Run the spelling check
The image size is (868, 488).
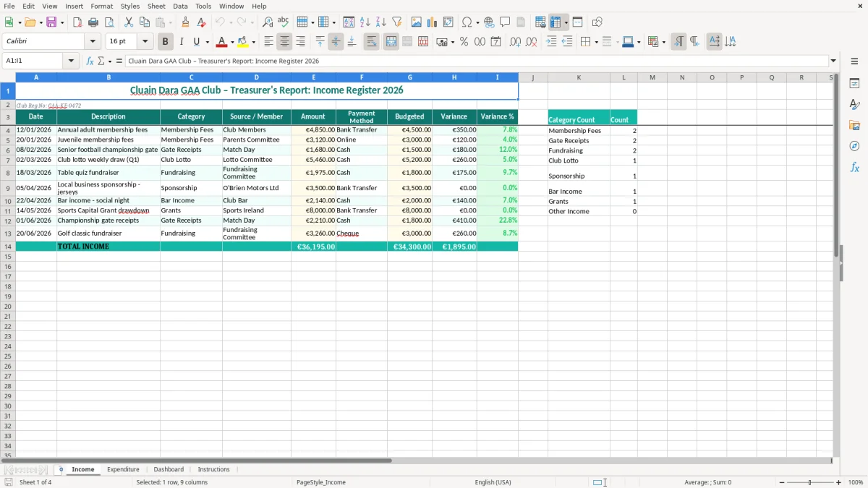284,22
